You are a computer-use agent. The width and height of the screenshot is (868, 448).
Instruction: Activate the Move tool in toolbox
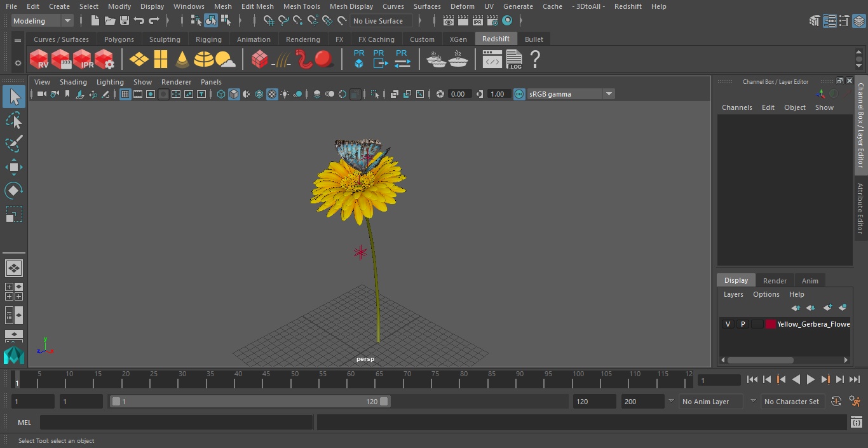pos(13,167)
